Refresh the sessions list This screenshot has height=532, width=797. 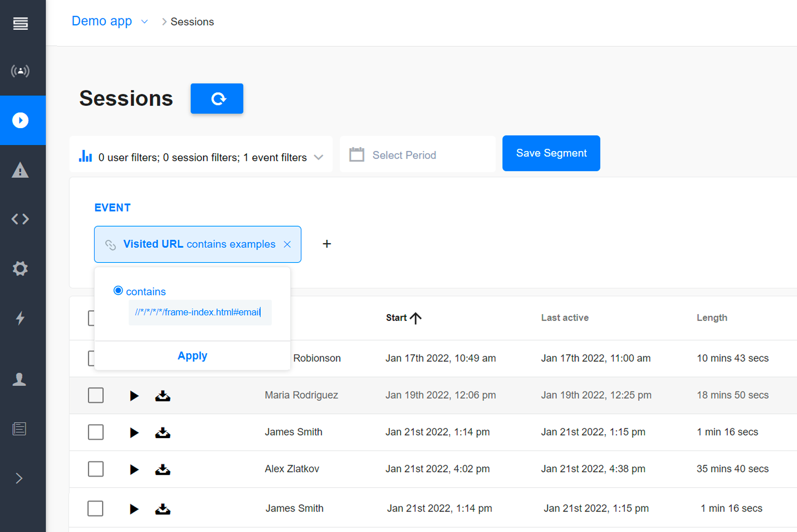[x=217, y=98]
